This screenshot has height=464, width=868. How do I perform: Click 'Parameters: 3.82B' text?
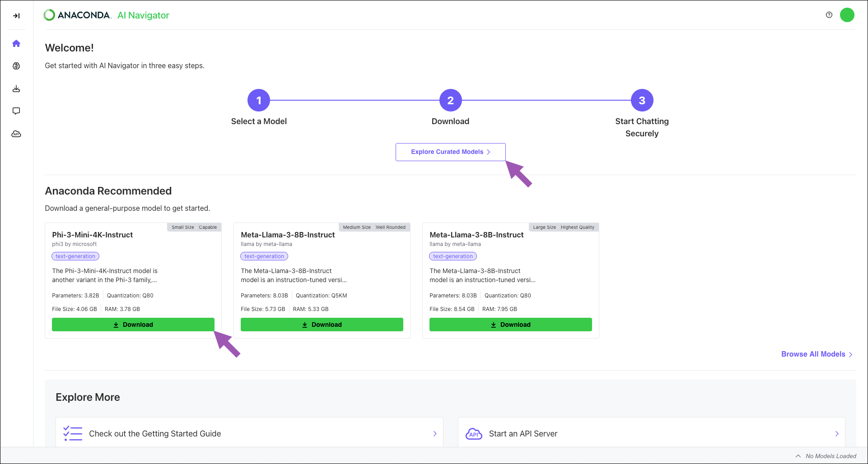tap(75, 296)
